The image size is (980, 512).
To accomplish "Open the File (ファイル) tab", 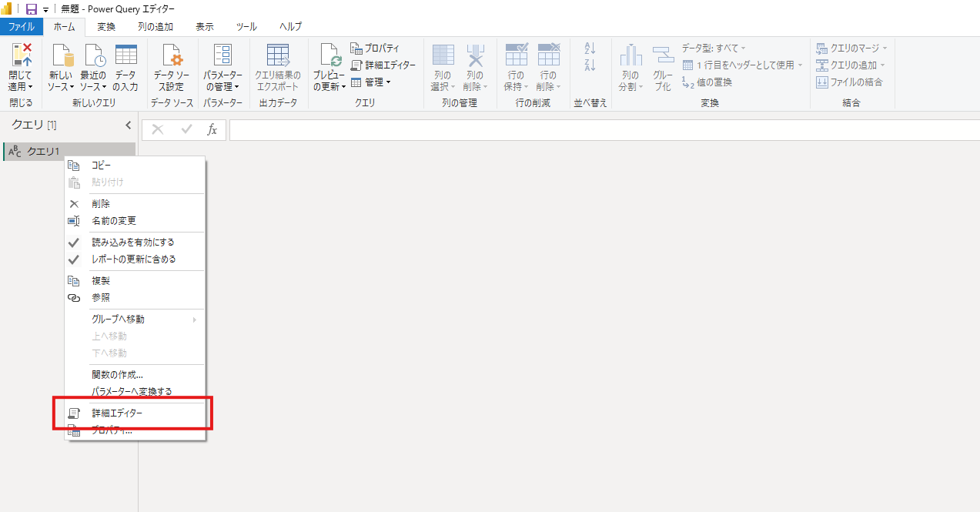I will click(21, 27).
